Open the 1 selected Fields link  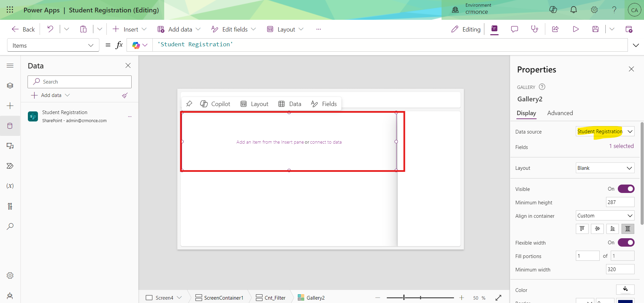pos(622,146)
